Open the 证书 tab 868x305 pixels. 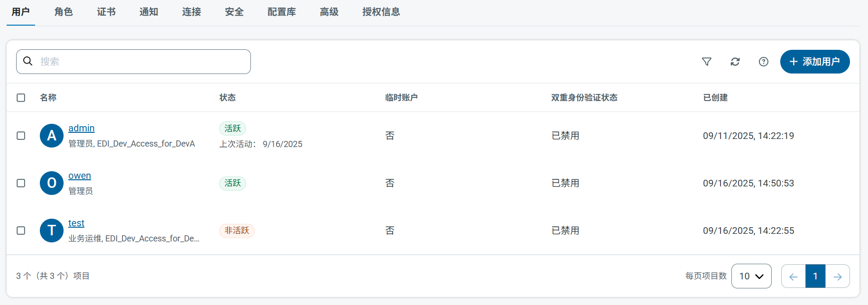coord(106,12)
